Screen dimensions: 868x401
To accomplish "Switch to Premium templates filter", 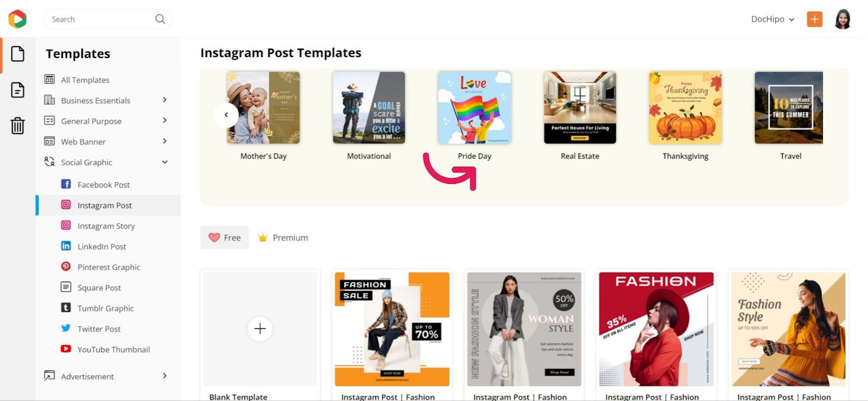I will point(283,238).
